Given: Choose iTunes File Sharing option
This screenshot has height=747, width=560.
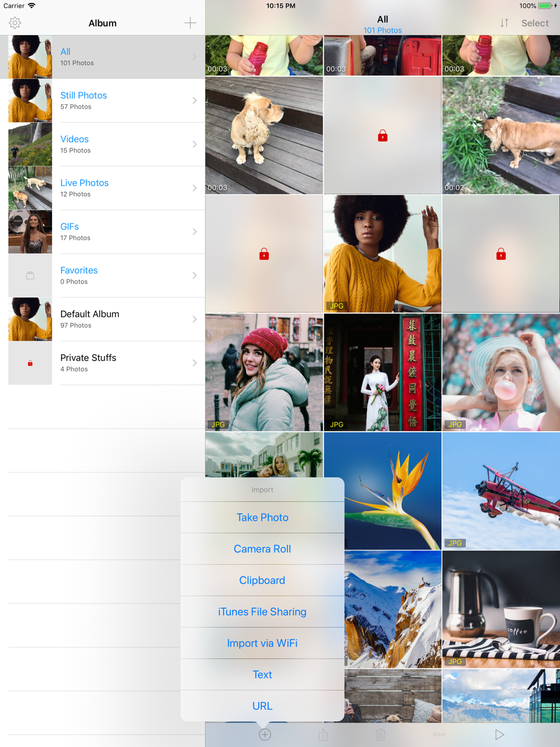Looking at the screenshot, I should pos(262,611).
